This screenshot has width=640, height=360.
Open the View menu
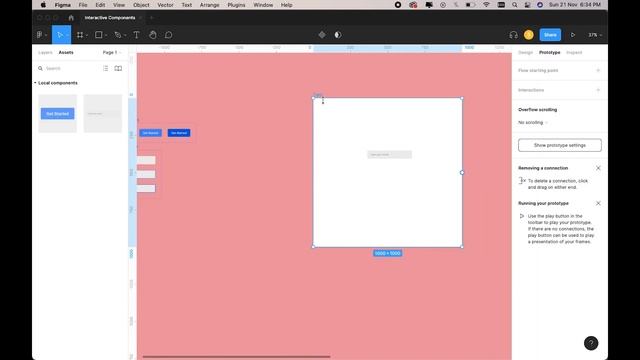click(x=119, y=5)
